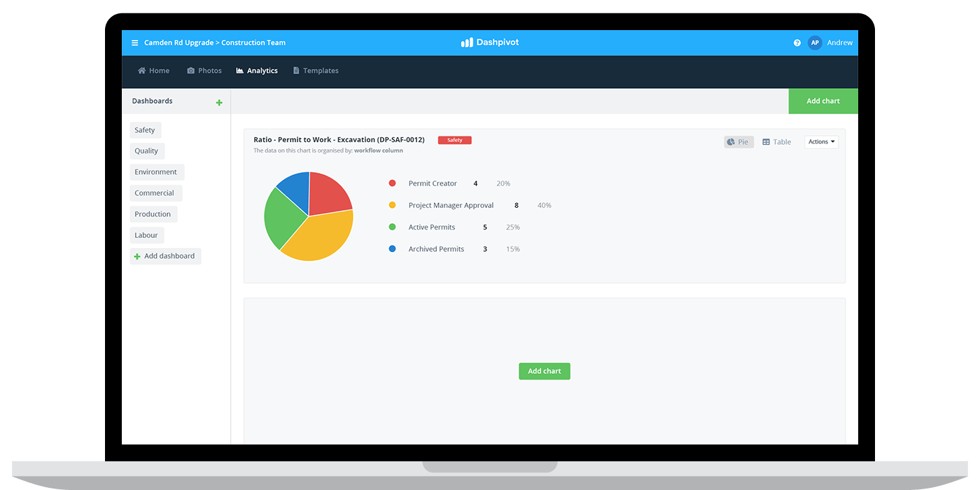Click the green plus icon beside Dashboards
Viewport: 980px width, 490px height.
click(219, 103)
